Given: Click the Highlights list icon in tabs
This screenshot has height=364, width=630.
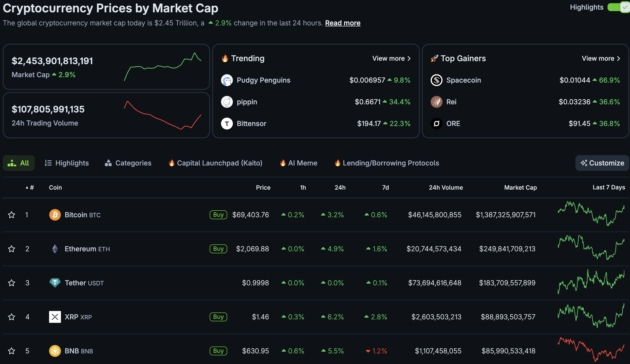Looking at the screenshot, I should click(48, 163).
